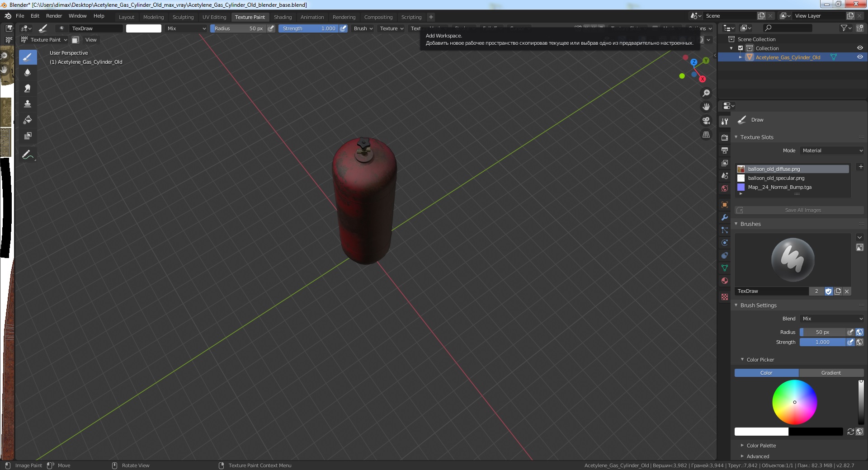Select the Smear tool
868x470 pixels.
[28, 89]
